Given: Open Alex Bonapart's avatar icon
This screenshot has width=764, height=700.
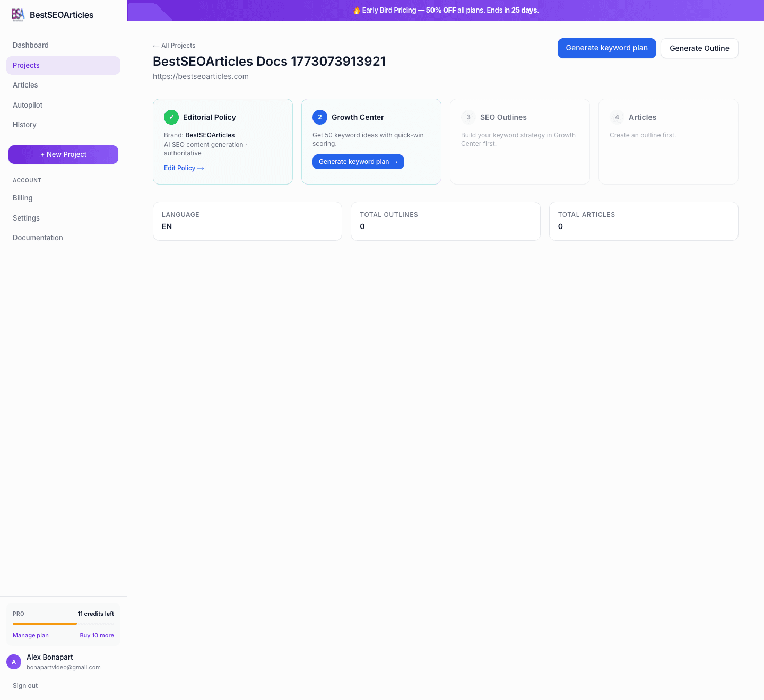Looking at the screenshot, I should tap(14, 662).
